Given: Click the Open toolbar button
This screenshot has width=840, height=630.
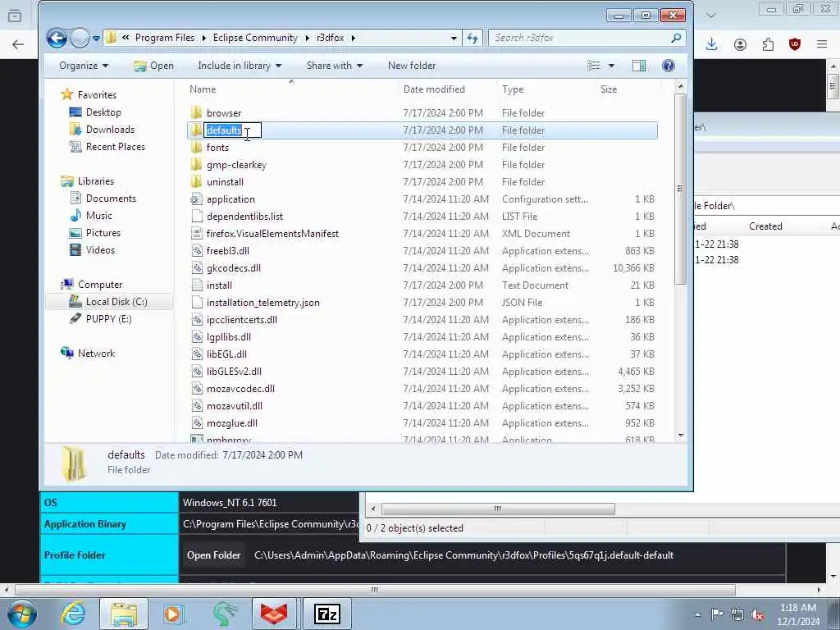Looking at the screenshot, I should [153, 66].
